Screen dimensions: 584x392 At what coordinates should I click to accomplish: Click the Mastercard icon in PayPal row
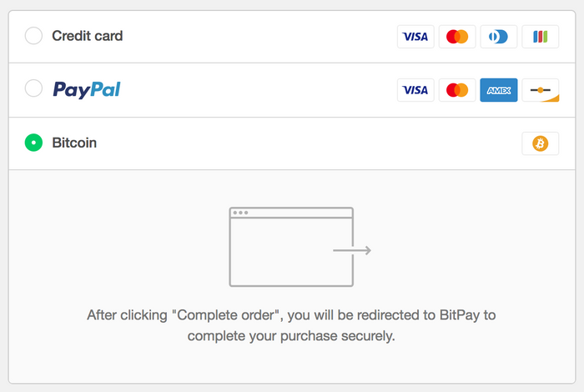pyautogui.click(x=457, y=90)
